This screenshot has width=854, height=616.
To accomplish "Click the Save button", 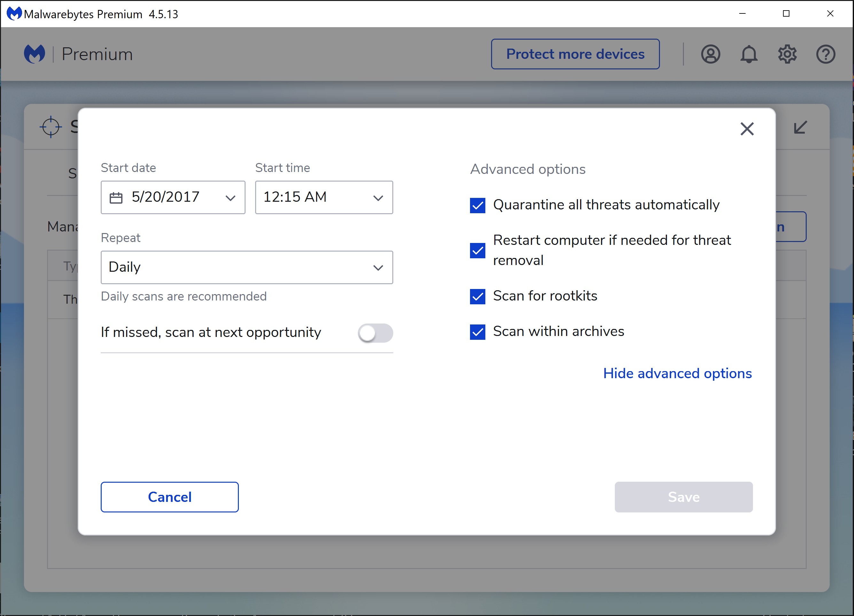I will tap(684, 497).
